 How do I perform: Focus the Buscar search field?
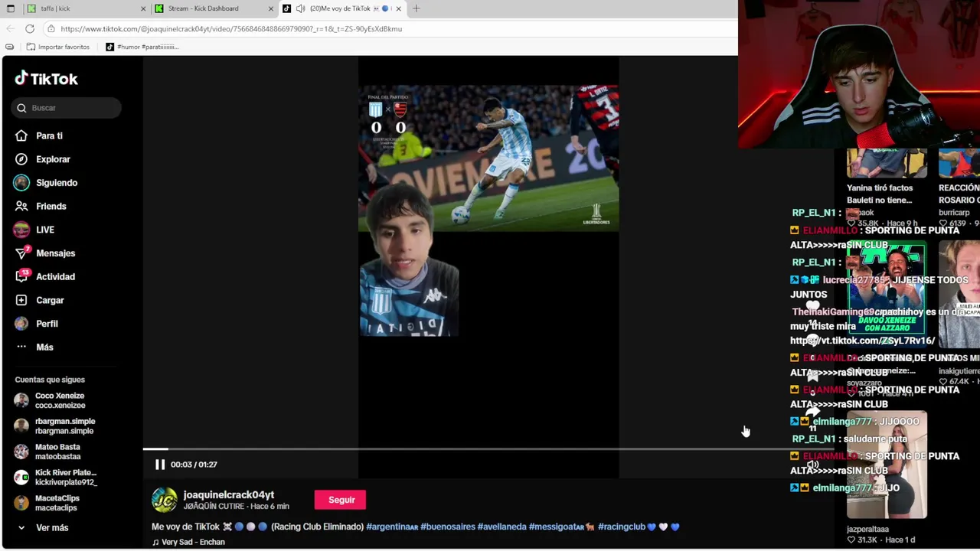67,108
